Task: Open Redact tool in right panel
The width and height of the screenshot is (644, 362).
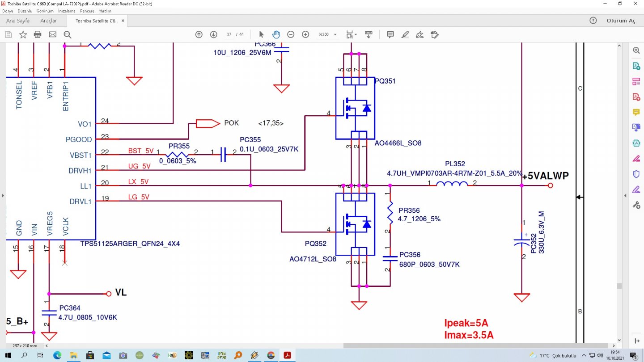Action: tap(636, 158)
